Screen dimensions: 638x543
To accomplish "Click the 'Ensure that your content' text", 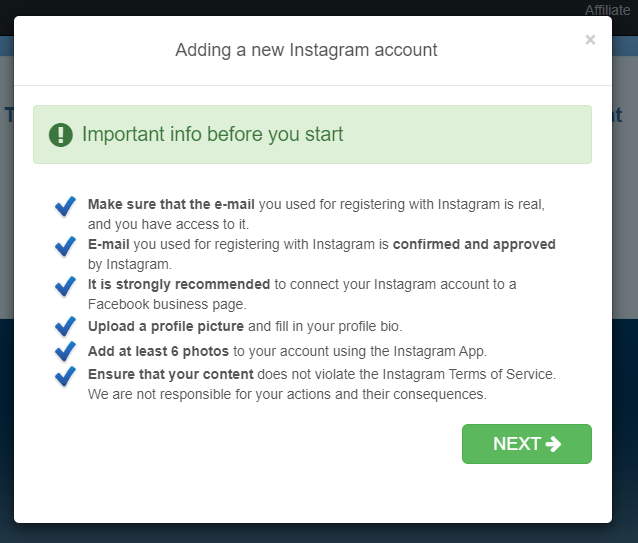I will (170, 374).
